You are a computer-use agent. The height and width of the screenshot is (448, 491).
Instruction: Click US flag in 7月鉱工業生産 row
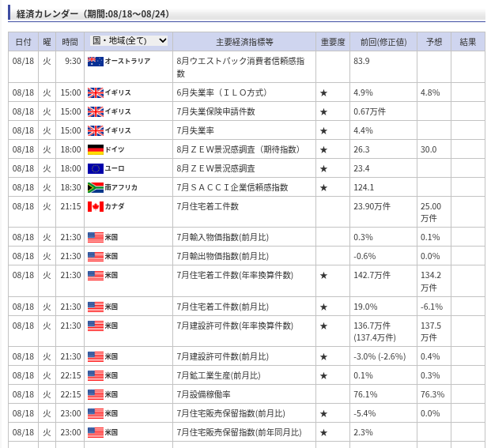coord(96,375)
